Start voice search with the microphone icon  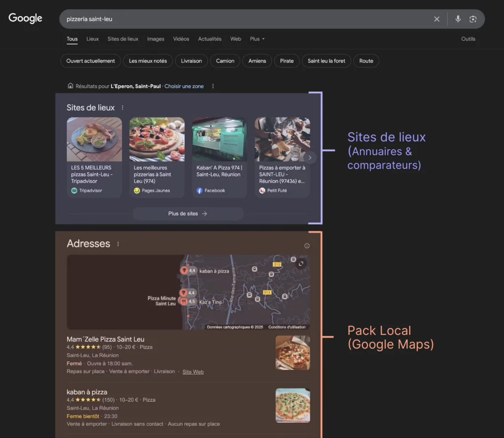[458, 19]
